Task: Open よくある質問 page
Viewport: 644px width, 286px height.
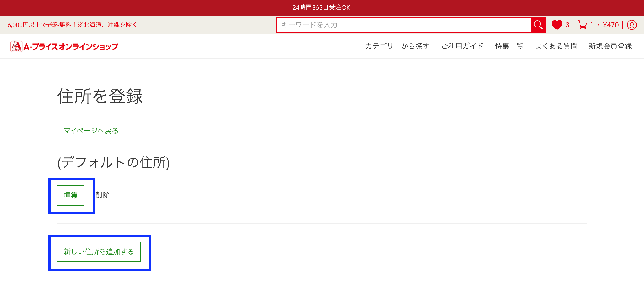Action: click(x=556, y=46)
